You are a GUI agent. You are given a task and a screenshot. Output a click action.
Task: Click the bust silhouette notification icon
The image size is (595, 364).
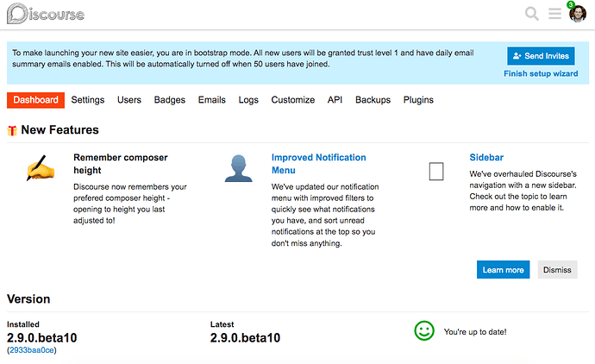coord(238,168)
